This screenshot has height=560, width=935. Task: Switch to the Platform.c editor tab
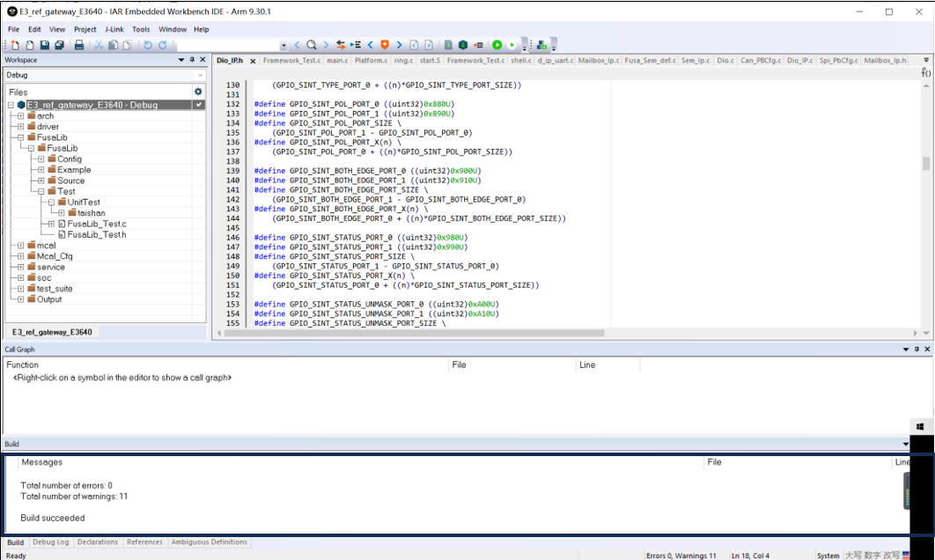pos(371,61)
